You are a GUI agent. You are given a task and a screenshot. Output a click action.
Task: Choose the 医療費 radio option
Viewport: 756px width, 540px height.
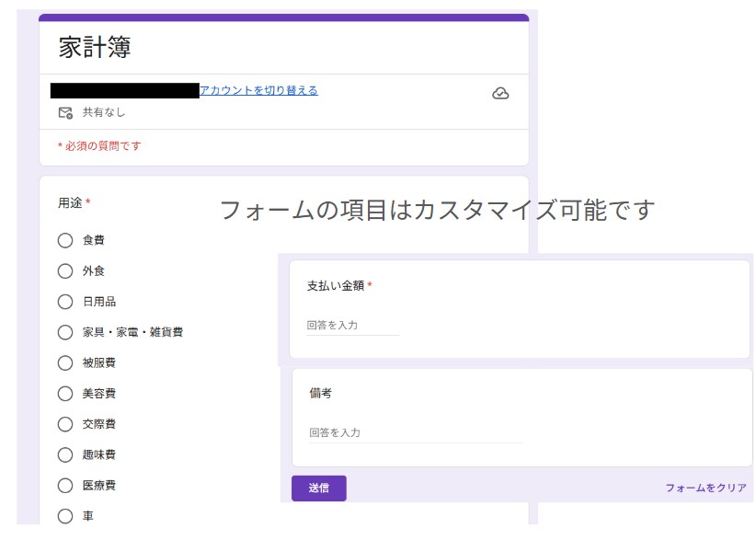65,486
